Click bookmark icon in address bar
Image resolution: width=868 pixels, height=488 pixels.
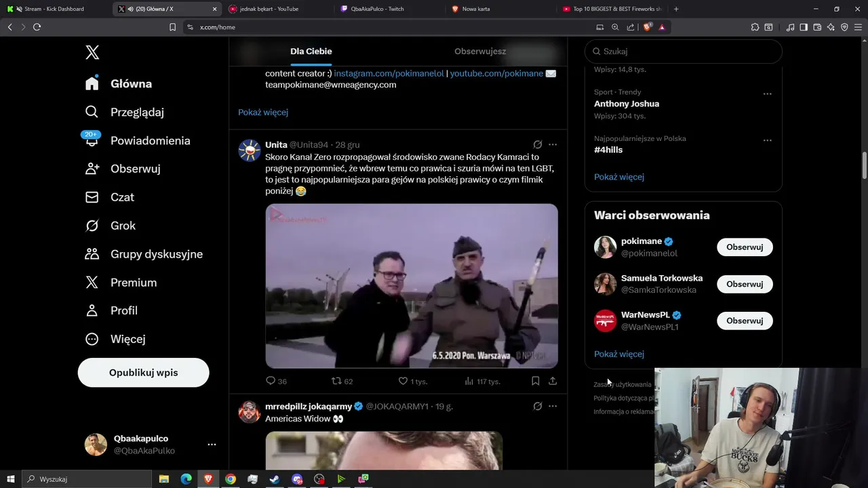pos(172,27)
